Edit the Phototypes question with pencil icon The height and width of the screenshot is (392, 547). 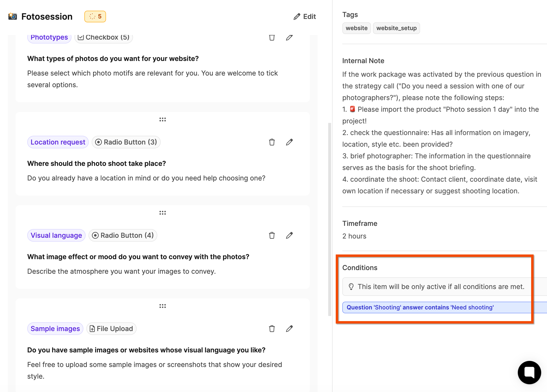pos(289,38)
